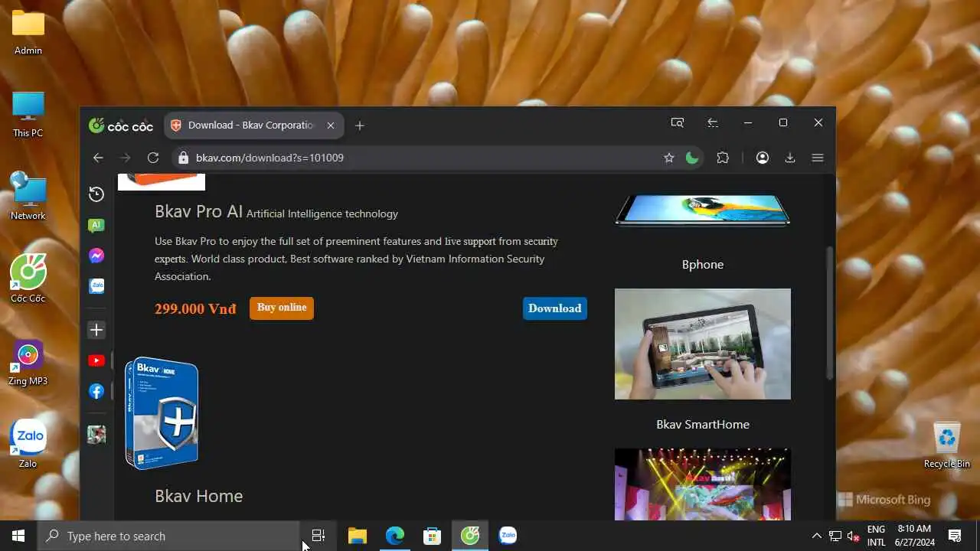Open Facebook from the sidebar
980x551 pixels.
click(96, 391)
